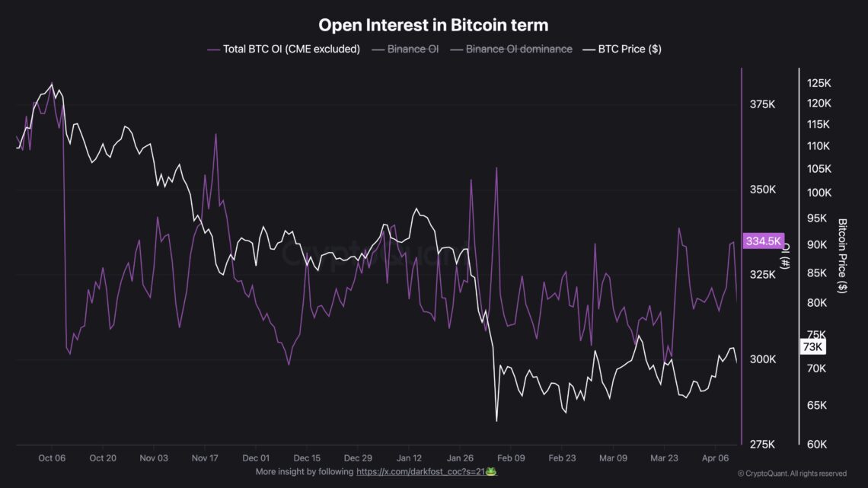
Task: Click the 125K price axis label
Action: (818, 83)
